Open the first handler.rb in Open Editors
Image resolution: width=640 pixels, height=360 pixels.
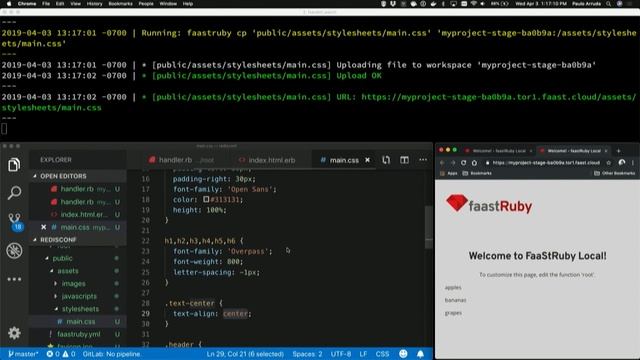point(78,189)
